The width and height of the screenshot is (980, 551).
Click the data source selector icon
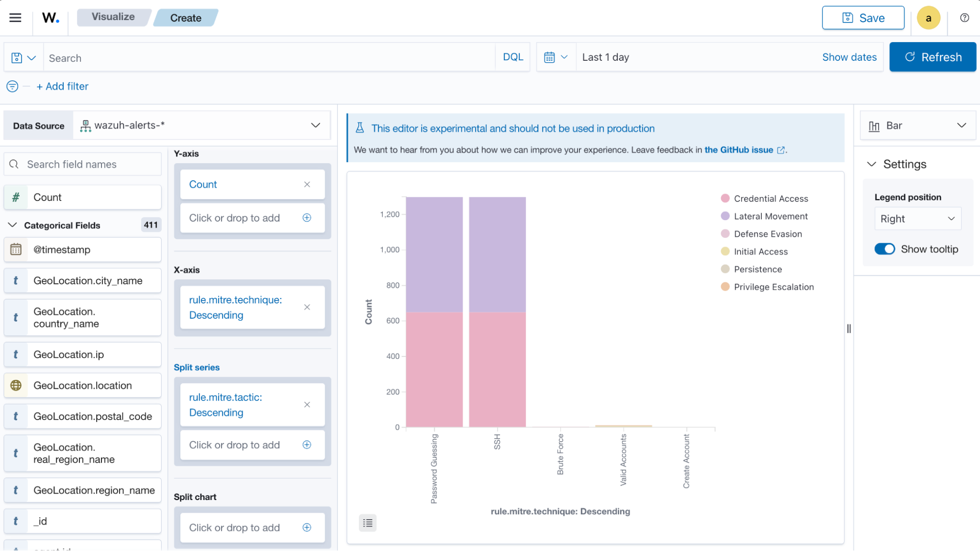(85, 125)
